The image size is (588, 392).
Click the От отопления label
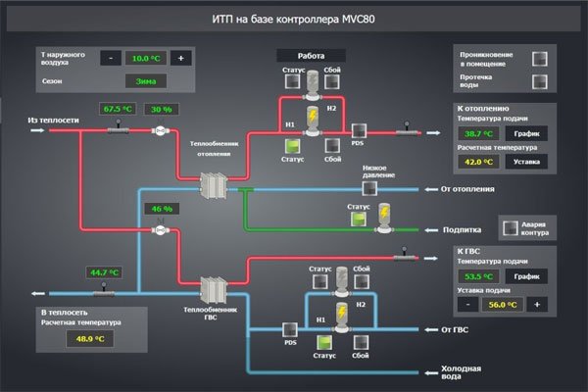click(x=467, y=189)
